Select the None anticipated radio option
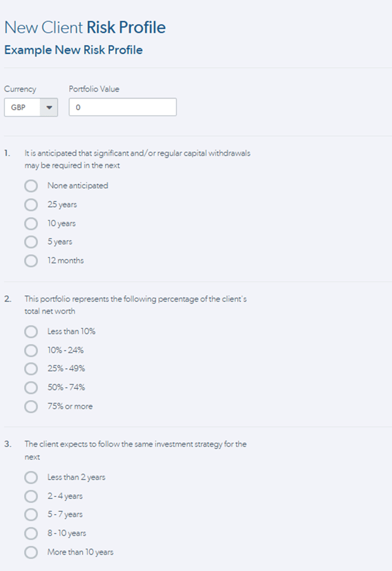Screen dimensions: 392x571 [31, 186]
